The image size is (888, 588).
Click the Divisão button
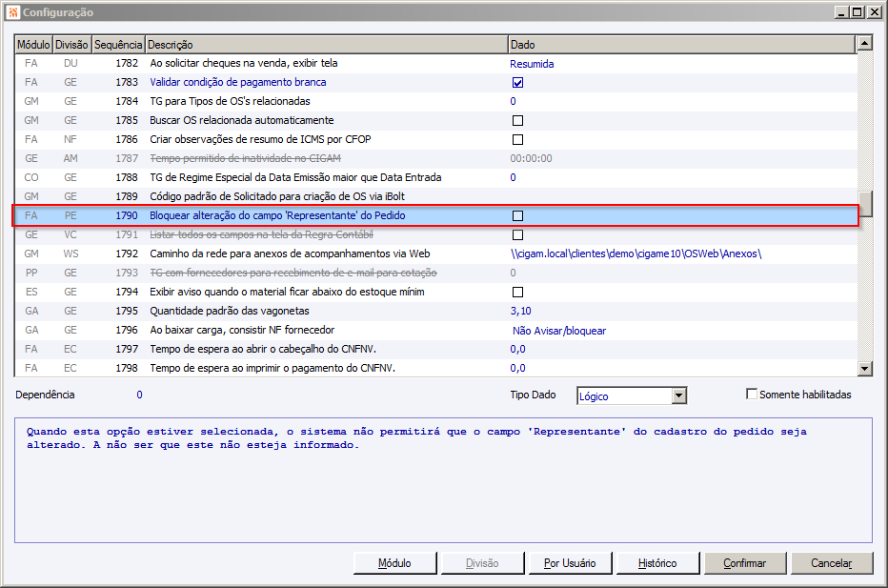[x=482, y=563]
